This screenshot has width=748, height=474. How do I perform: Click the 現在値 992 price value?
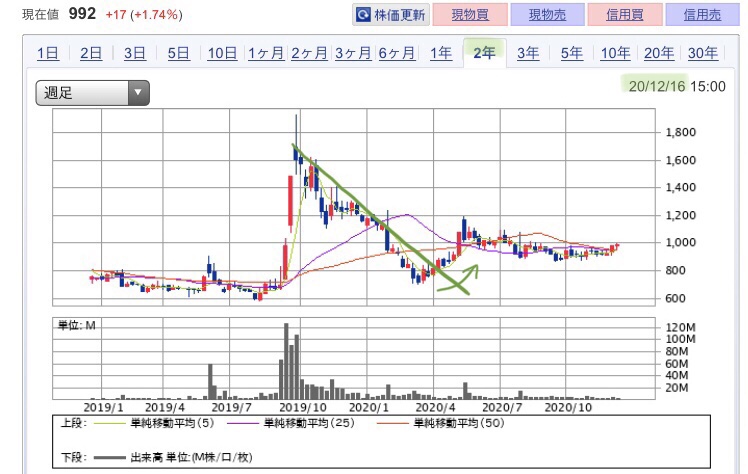(x=82, y=14)
